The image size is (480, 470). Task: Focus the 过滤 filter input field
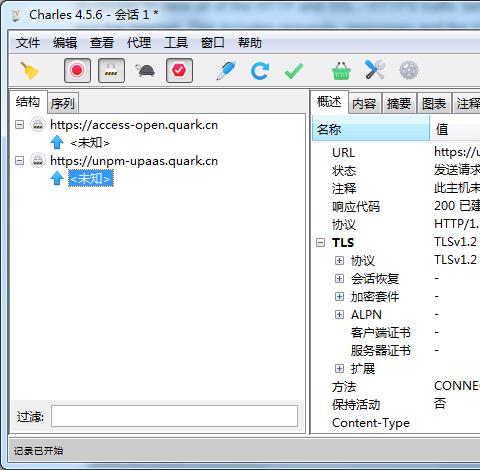(174, 416)
